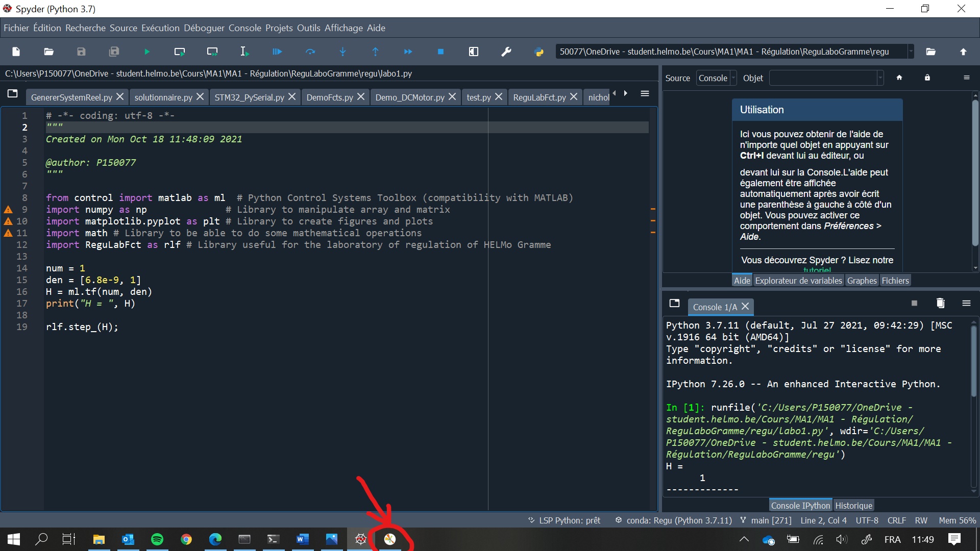Step into function debug icon

click(x=342, y=52)
